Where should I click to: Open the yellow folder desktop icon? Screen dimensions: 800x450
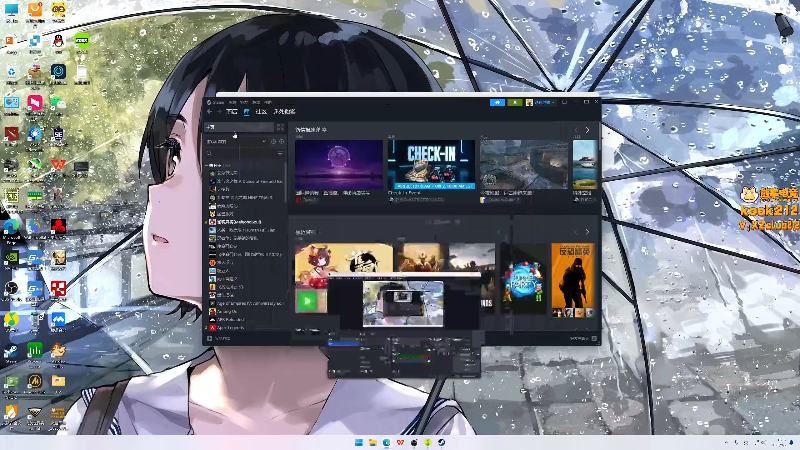point(58,384)
